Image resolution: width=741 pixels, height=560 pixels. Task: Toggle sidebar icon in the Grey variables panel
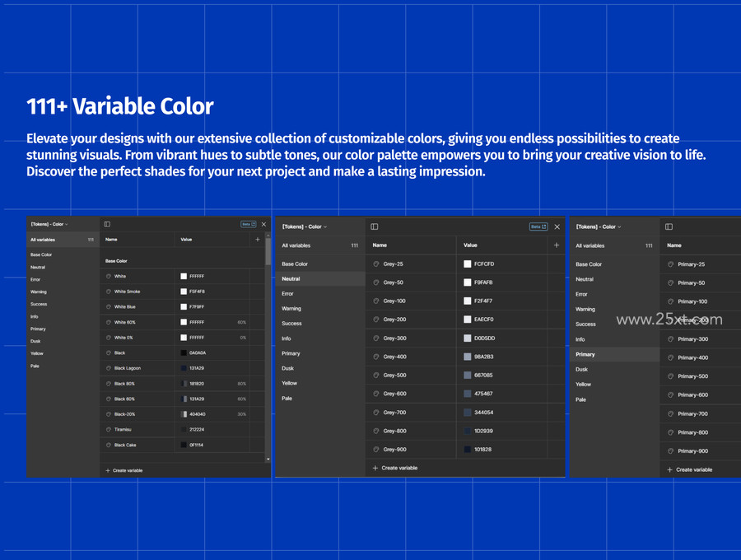coord(375,226)
